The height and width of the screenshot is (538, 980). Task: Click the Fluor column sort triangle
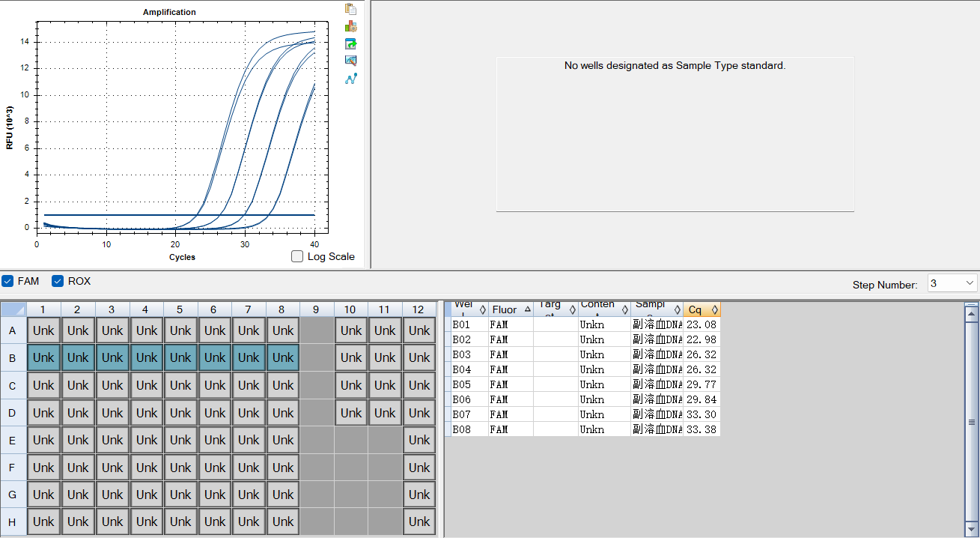coord(528,309)
